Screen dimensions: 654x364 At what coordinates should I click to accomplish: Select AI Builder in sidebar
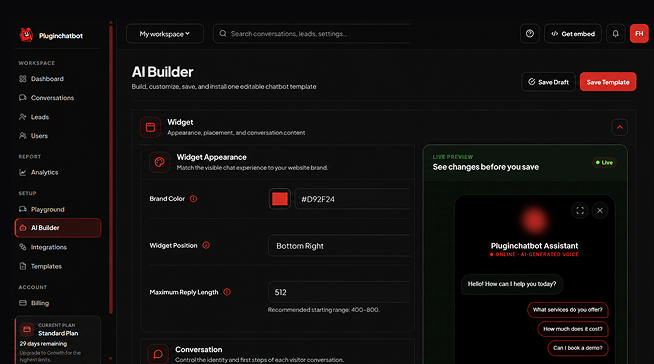tap(58, 228)
